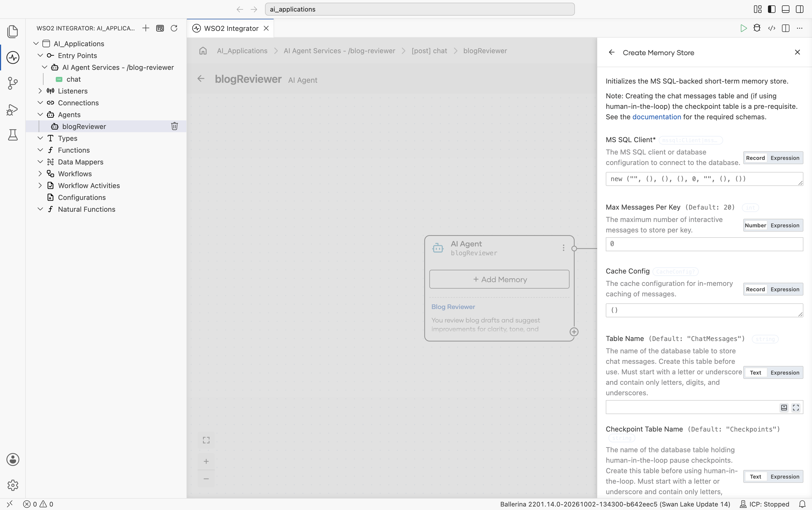Open the Run and Debug view
The image size is (812, 510).
[13, 109]
